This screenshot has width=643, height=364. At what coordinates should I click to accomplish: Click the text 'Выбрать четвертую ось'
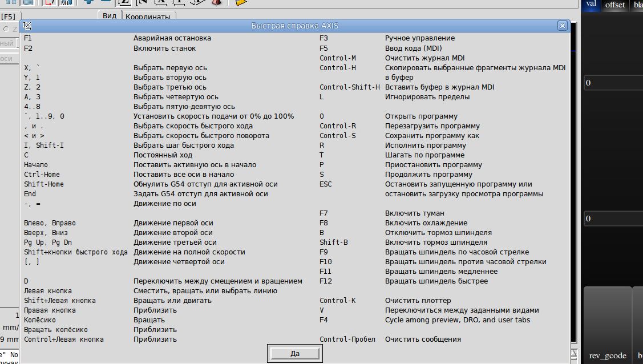pyautogui.click(x=176, y=97)
